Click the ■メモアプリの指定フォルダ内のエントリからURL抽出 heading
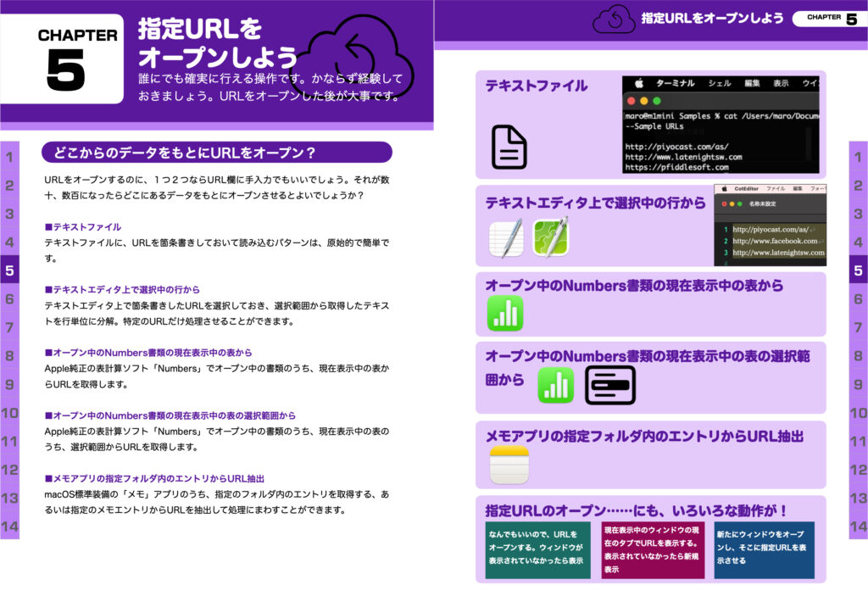Image resolution: width=868 pixels, height=613 pixels. 154,478
